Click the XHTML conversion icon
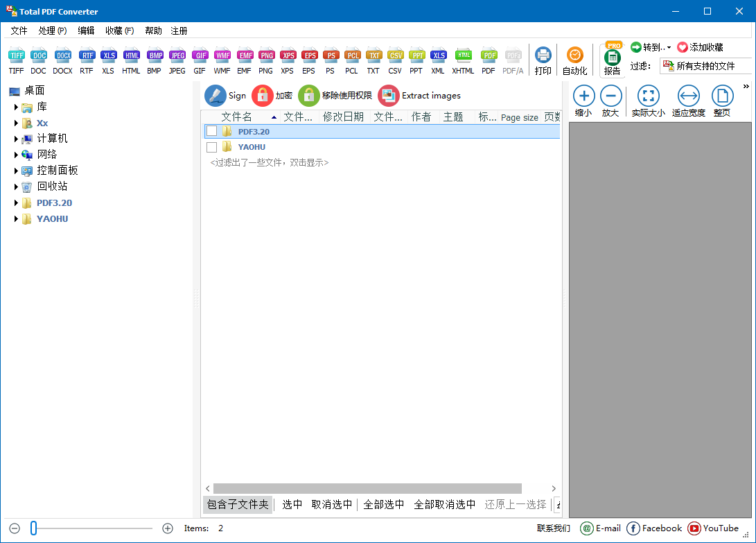Image resolution: width=756 pixels, height=543 pixels. pyautogui.click(x=463, y=56)
